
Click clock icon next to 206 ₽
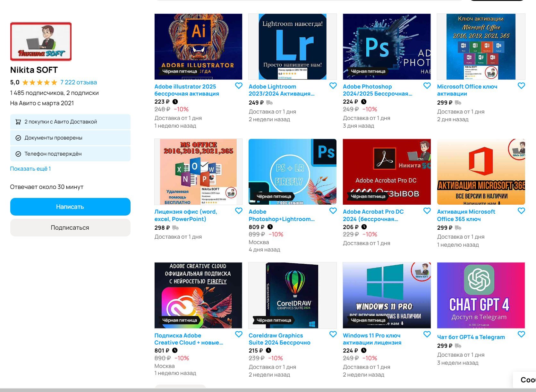pos(364,227)
